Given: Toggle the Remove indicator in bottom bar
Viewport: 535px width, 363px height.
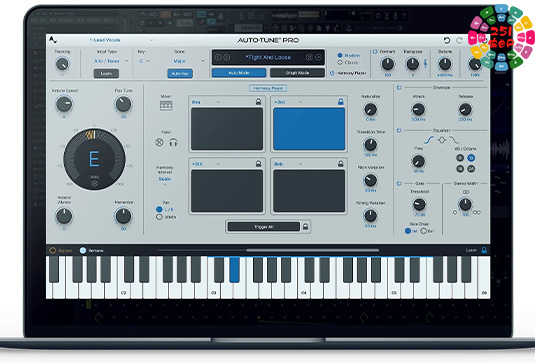Looking at the screenshot, I should 83,250.
